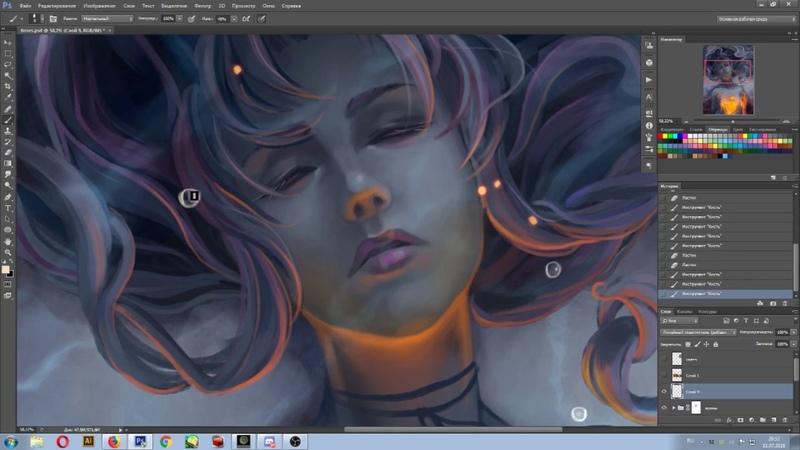
Task: Open the brush opacity 100% dropdown arrow
Action: tap(180, 19)
